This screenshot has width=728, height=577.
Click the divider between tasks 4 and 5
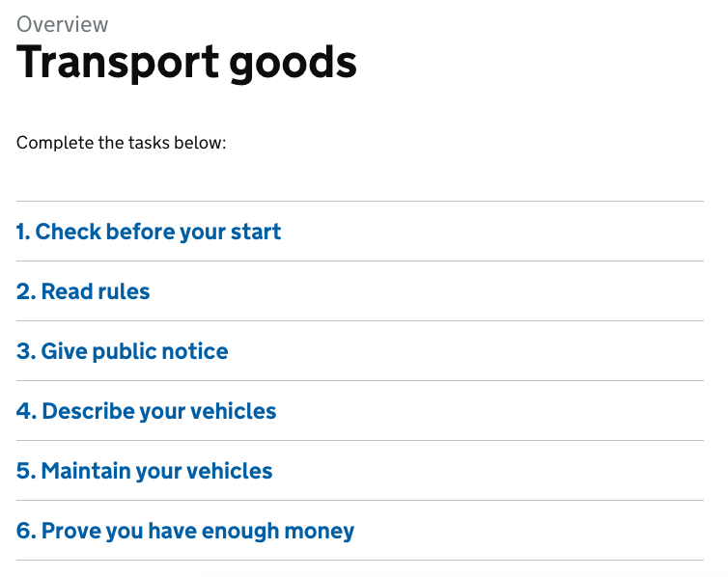point(360,441)
